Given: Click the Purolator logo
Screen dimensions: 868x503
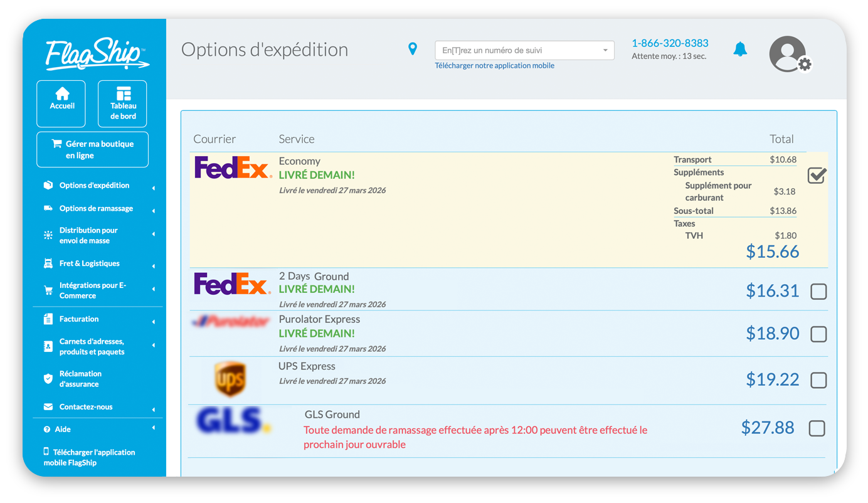Looking at the screenshot, I should coord(231,322).
